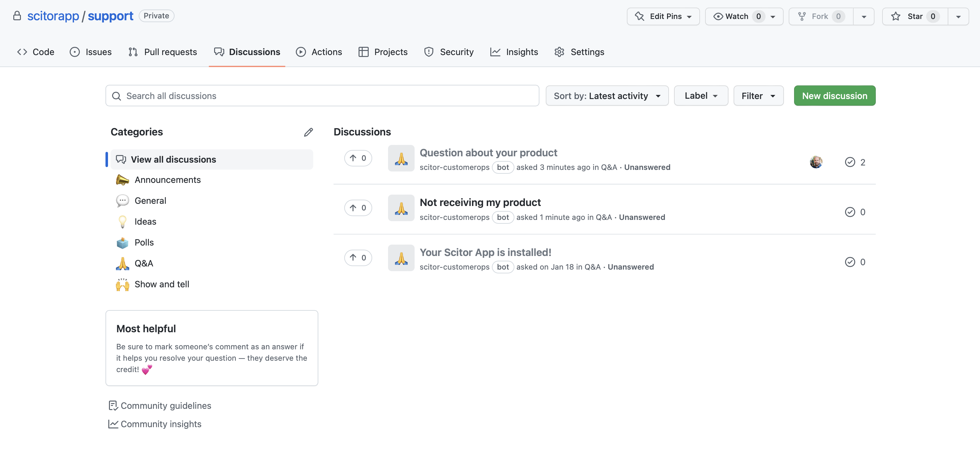The height and width of the screenshot is (455, 980).
Task: Open the Edit Pins dropdown
Action: (x=663, y=16)
